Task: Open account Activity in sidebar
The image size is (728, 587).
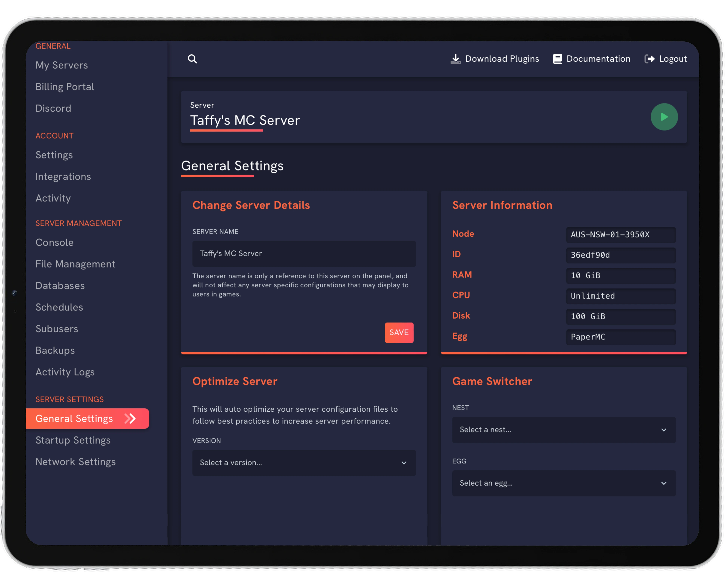Action: pos(53,198)
